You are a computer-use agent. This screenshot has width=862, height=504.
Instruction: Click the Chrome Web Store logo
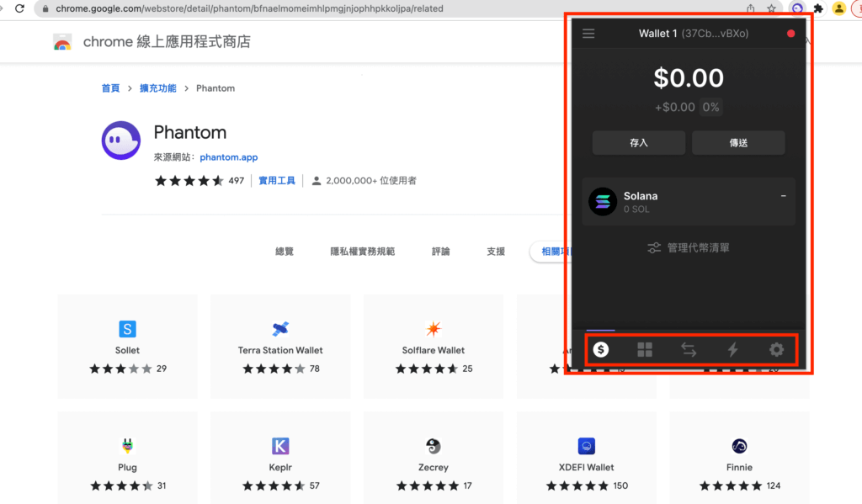63,40
